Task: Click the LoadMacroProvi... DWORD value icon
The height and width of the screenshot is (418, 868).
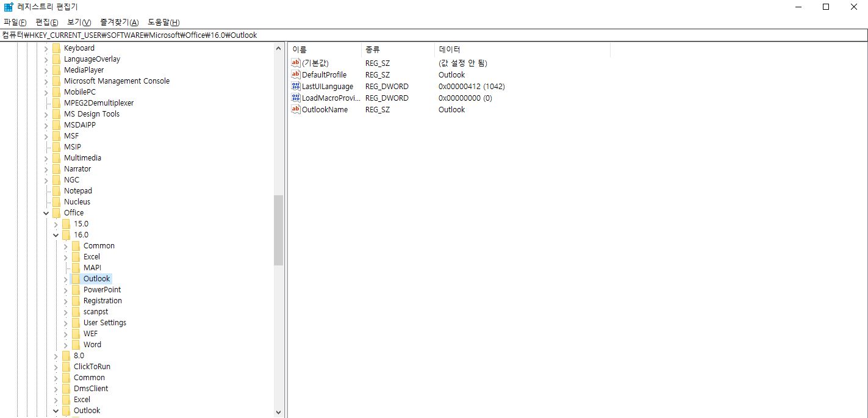Action: (296, 98)
